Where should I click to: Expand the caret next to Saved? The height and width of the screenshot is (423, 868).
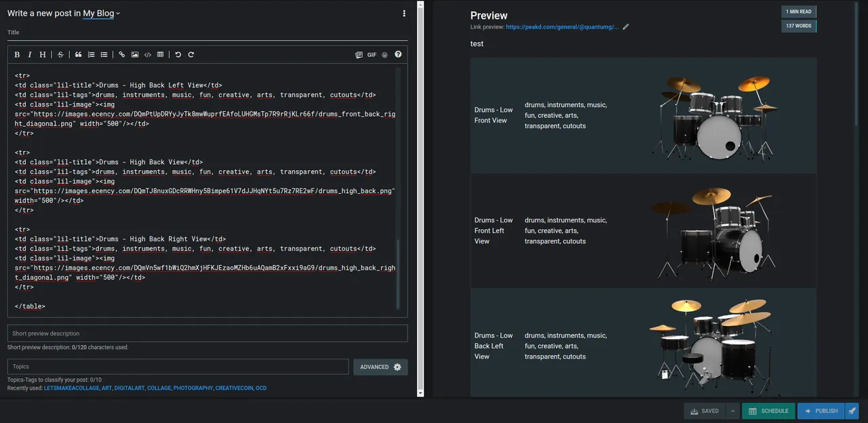coord(732,411)
